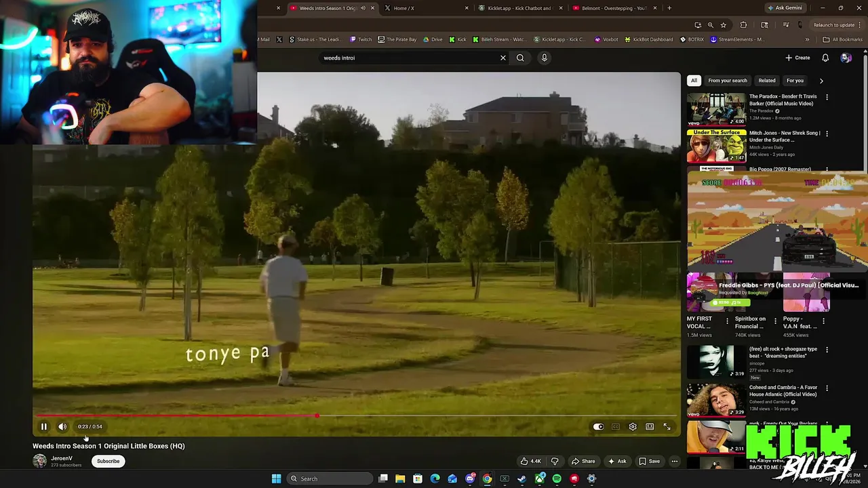Open options menu for The Paradox video
The image size is (868, 488).
click(x=827, y=97)
